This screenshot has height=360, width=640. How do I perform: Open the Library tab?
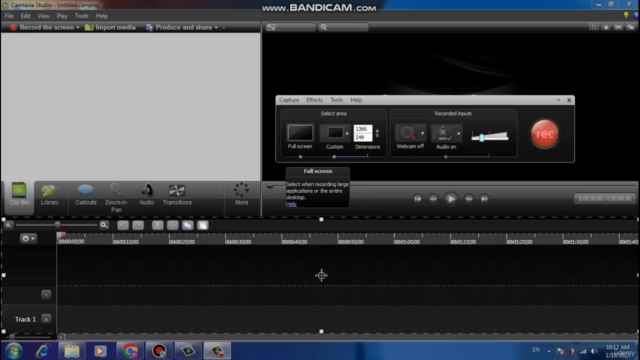(50, 194)
